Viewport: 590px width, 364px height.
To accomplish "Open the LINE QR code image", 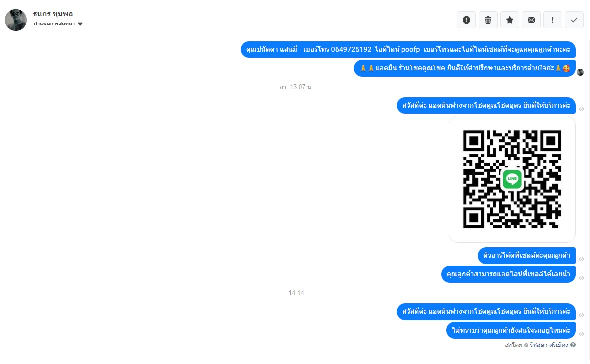I will coord(512,179).
